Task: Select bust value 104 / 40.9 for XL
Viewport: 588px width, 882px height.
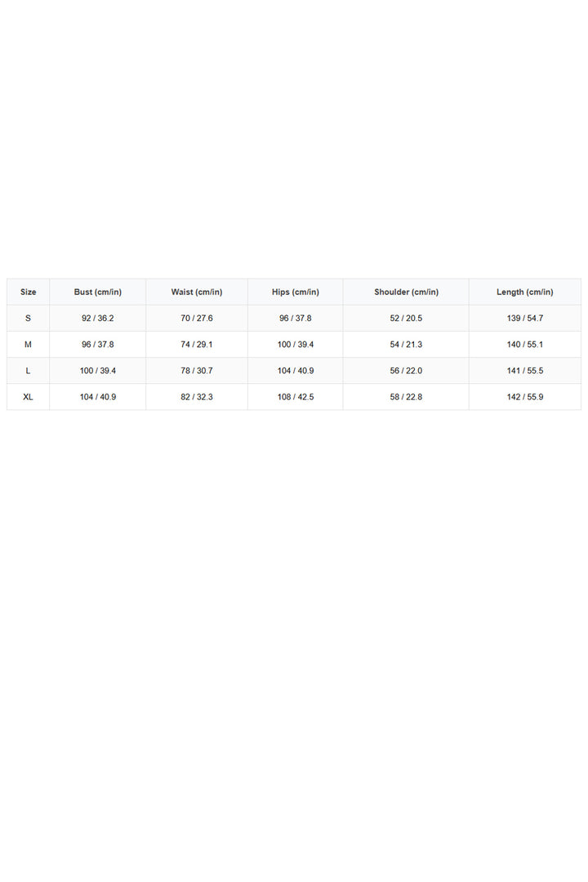Action: (98, 397)
